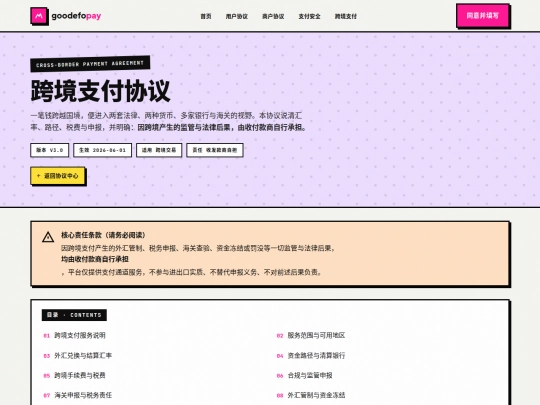540x405 pixels.
Task: Click the pink 同意并填写 button
Action: click(482, 15)
